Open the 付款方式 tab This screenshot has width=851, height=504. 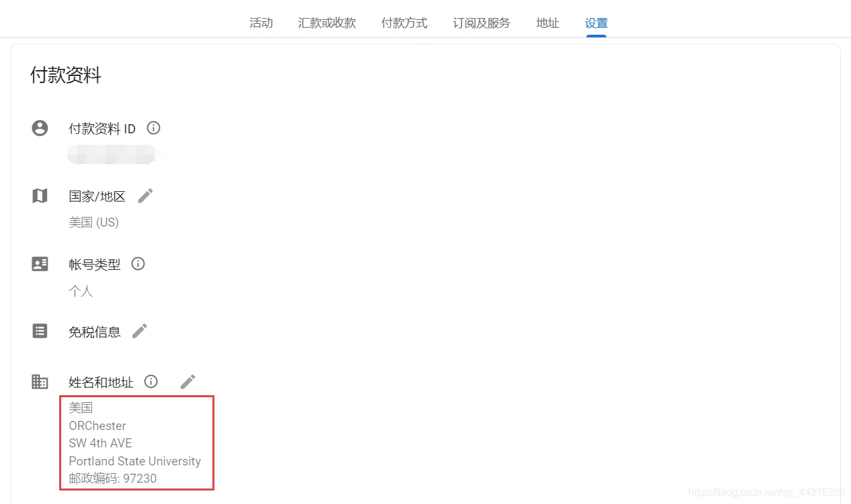click(404, 23)
